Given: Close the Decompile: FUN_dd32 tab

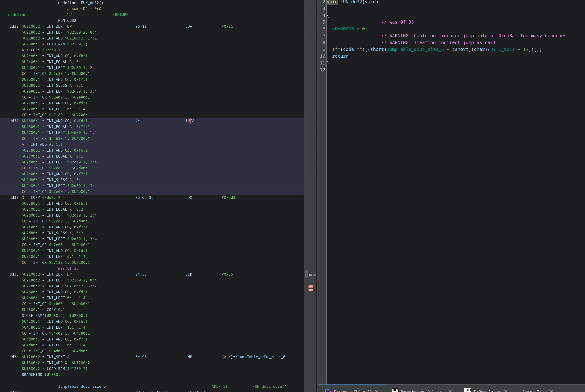Looking at the screenshot, I should pos(377,390).
